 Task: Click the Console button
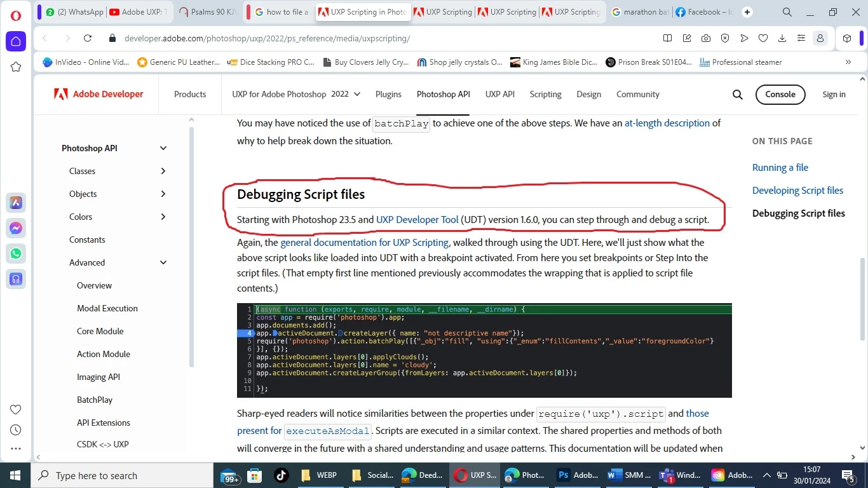coord(780,94)
